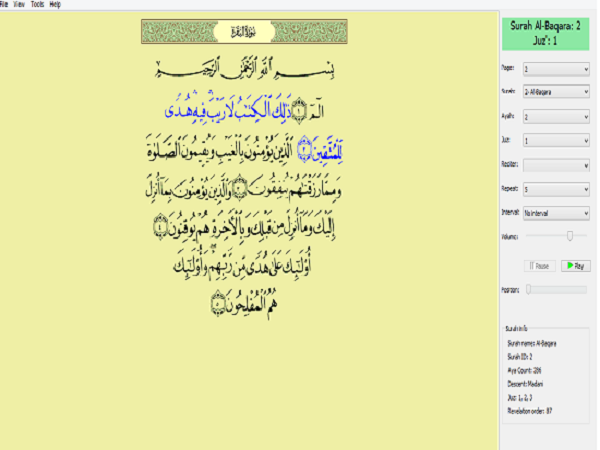Open the Tools menu
Viewport: 600px width, 450px height.
tap(37, 4)
